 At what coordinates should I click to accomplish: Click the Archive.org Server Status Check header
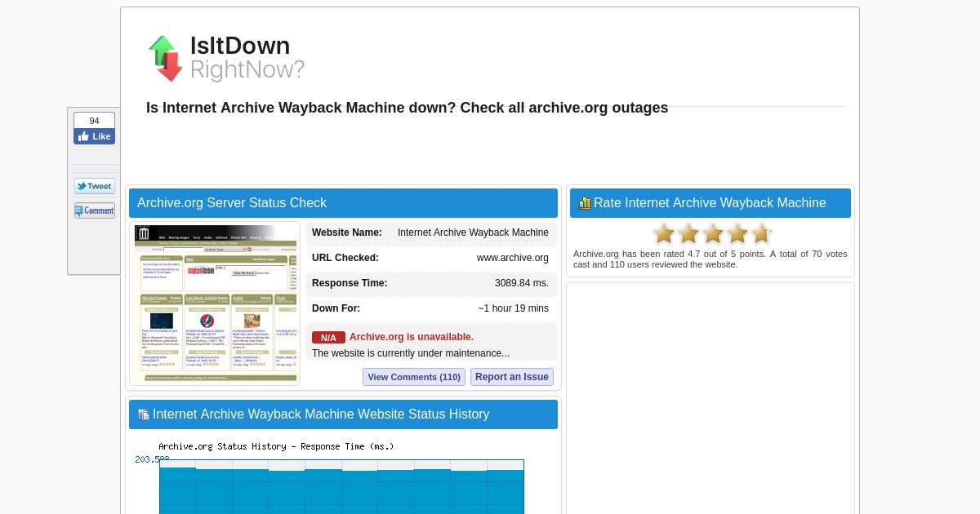pos(343,203)
